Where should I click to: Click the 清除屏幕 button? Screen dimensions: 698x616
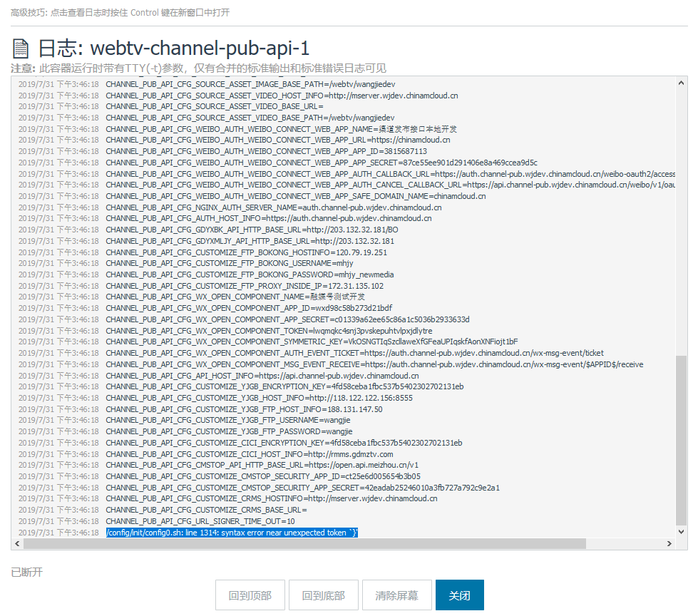396,595
